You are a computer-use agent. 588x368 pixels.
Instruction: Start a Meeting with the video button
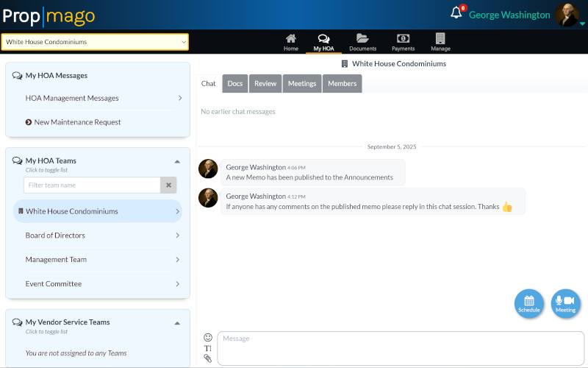point(565,303)
